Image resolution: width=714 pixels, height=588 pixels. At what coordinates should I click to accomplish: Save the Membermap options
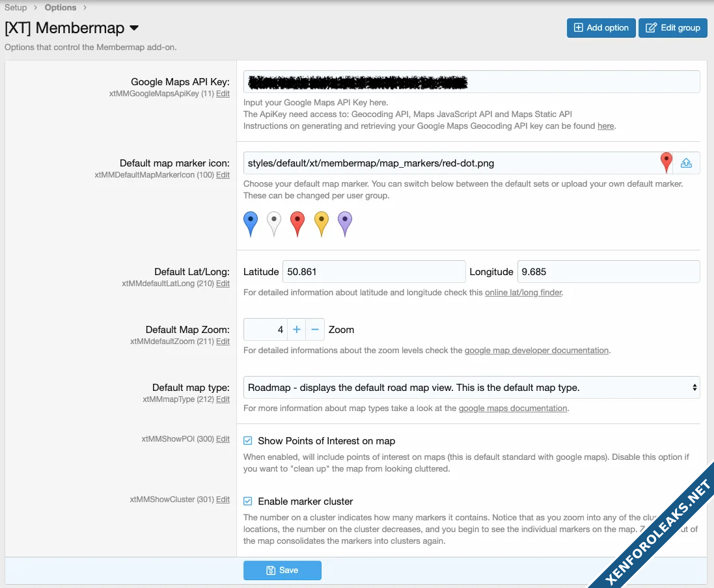(282, 570)
